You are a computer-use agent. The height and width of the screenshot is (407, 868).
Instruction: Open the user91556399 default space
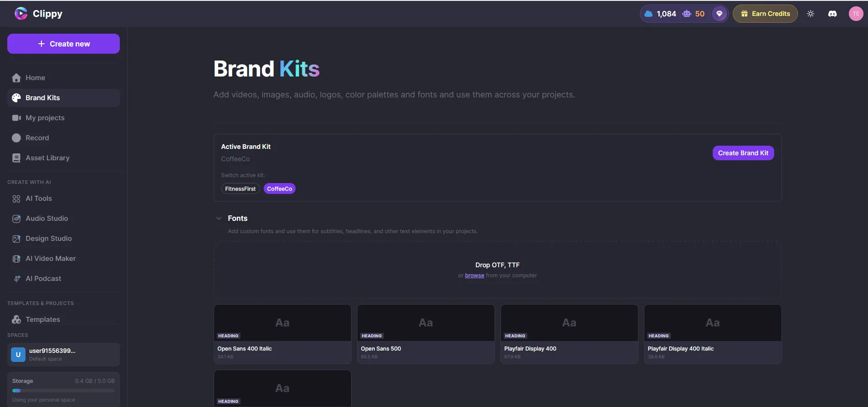(x=63, y=355)
